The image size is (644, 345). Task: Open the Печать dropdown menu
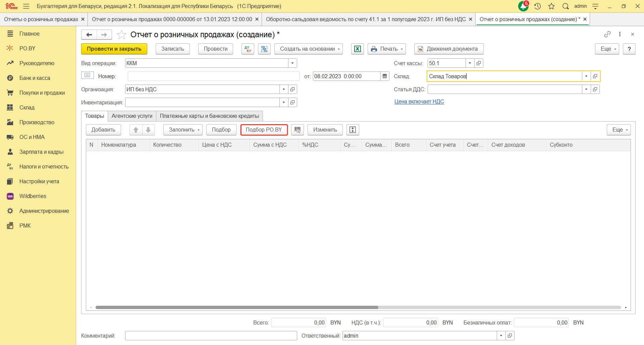387,49
